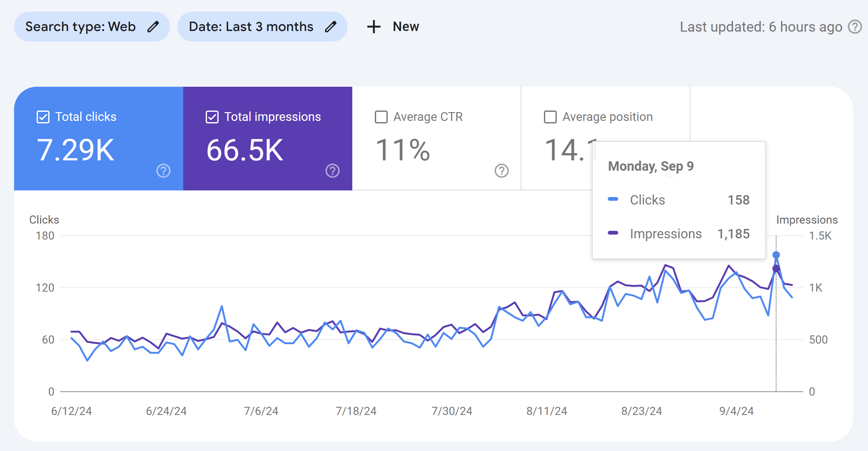
Task: Enable the Average CTR checkbox
Action: click(x=381, y=117)
